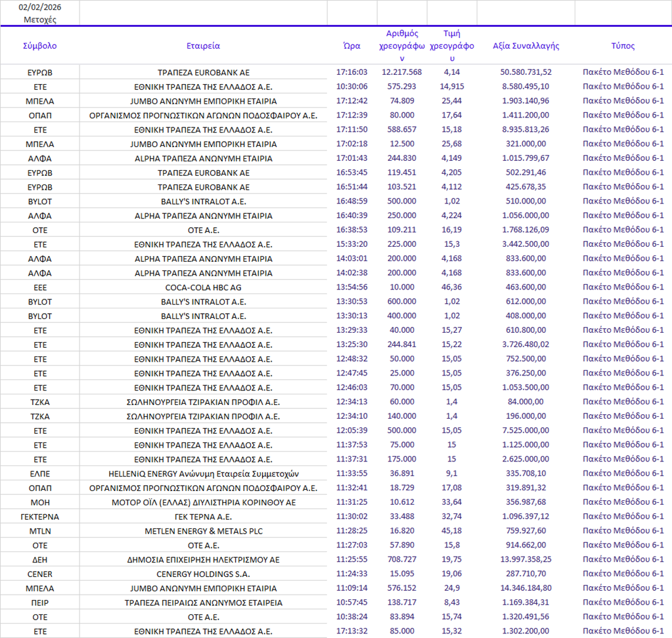Select the quantity cell 588.657
The image size is (672, 638).
pyautogui.click(x=402, y=129)
